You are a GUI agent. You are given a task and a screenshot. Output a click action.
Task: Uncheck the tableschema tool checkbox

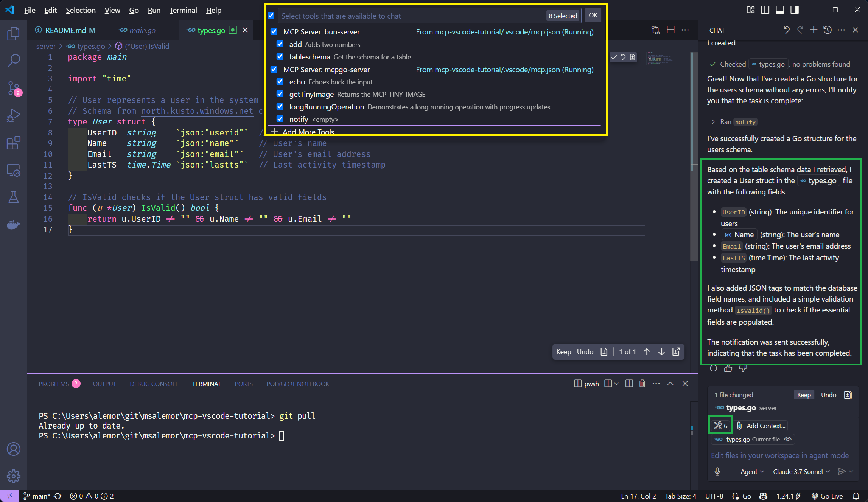pos(280,57)
